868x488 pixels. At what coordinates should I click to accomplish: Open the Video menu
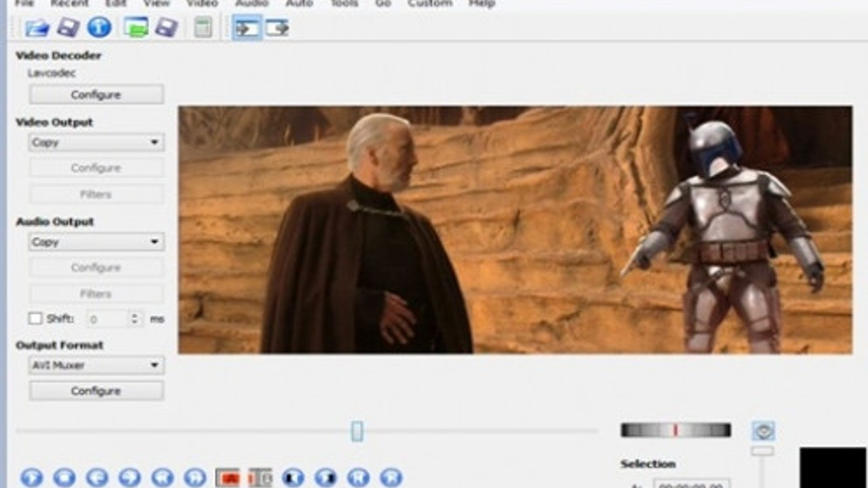coord(202,3)
